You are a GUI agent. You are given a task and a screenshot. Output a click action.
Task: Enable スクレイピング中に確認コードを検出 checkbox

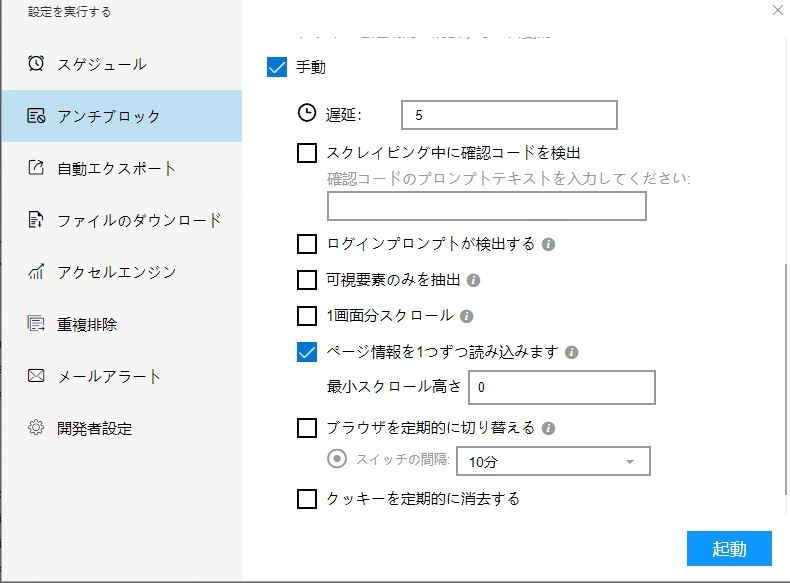click(x=307, y=153)
